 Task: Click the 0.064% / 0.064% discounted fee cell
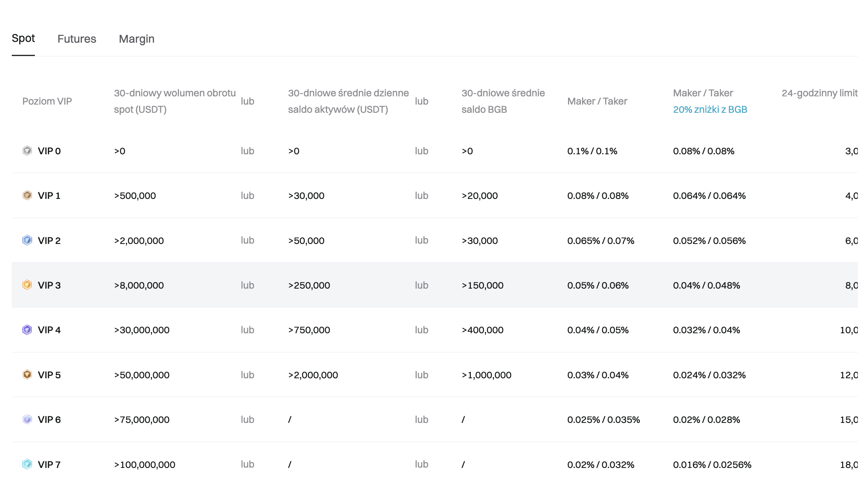[709, 196]
